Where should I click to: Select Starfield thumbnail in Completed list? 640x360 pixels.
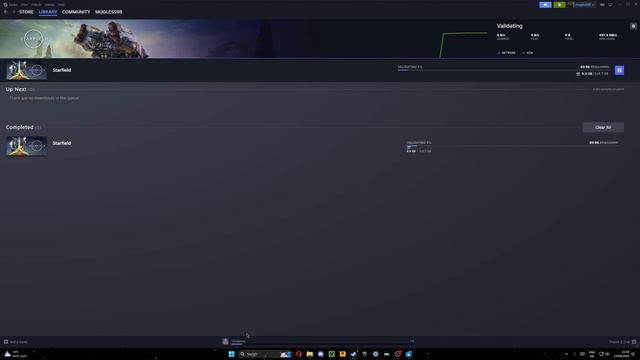pyautogui.click(x=26, y=146)
